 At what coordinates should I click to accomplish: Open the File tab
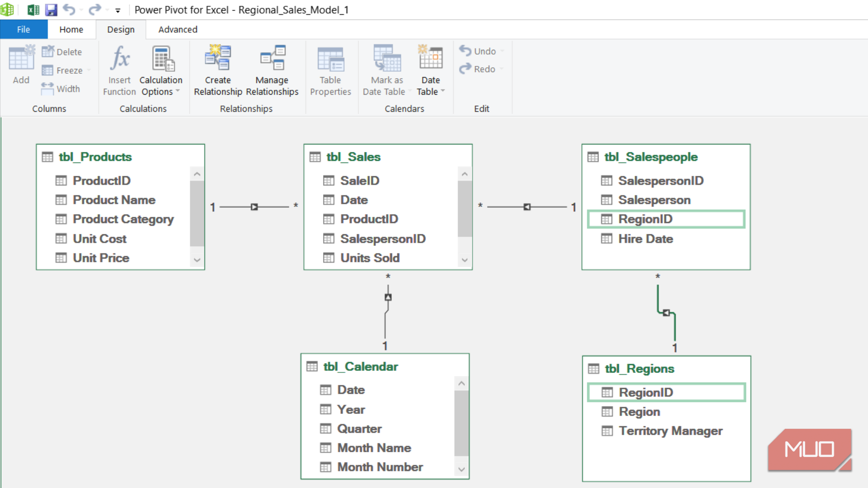23,29
